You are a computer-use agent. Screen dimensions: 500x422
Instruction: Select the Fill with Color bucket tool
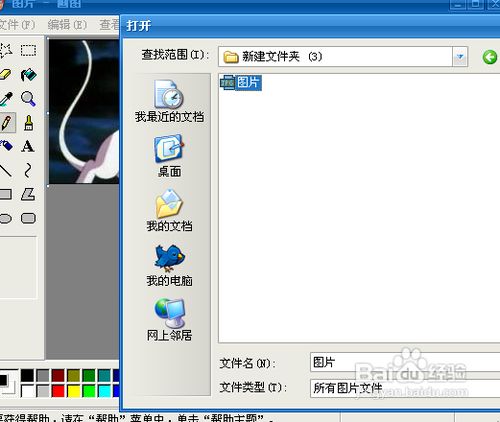28,75
